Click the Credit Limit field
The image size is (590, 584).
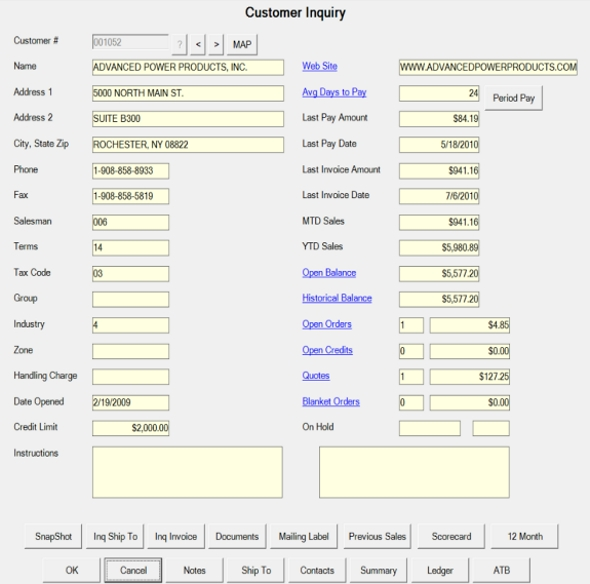click(131, 428)
